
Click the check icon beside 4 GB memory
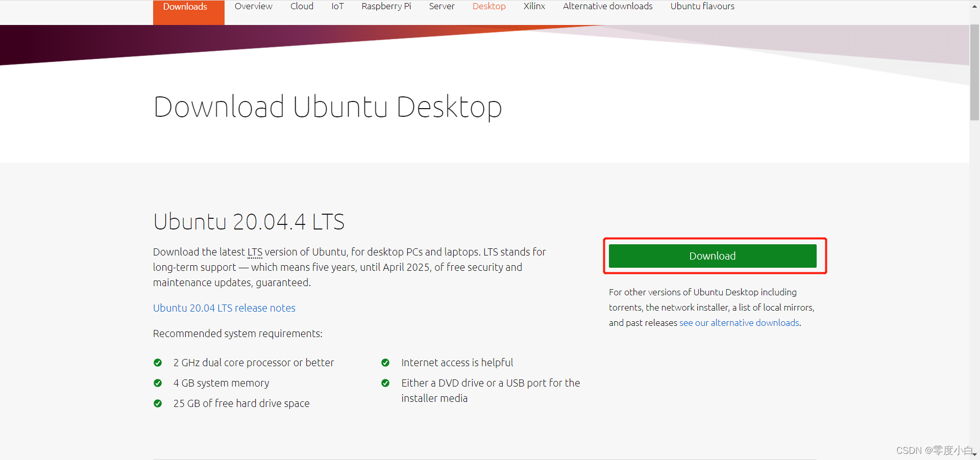[x=158, y=383]
